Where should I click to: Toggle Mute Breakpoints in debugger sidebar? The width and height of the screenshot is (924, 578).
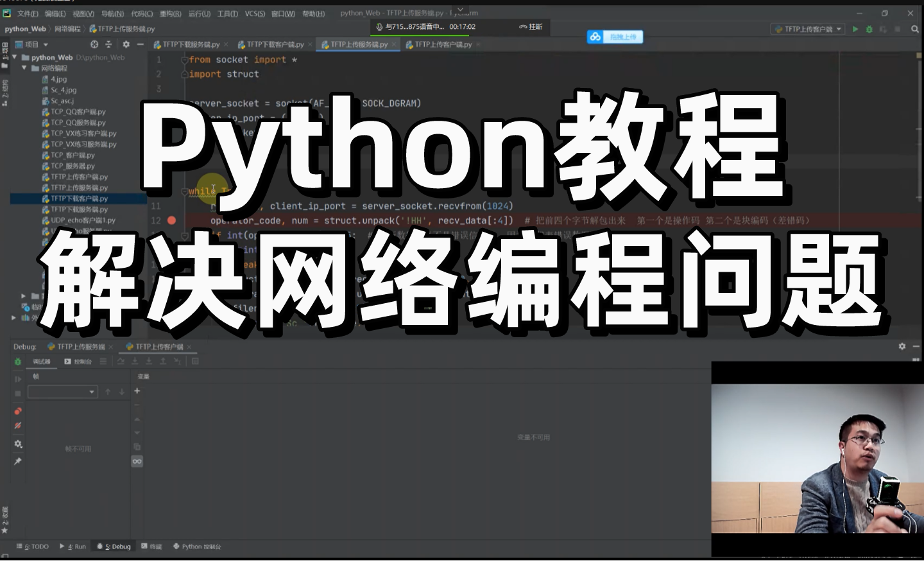[18, 425]
